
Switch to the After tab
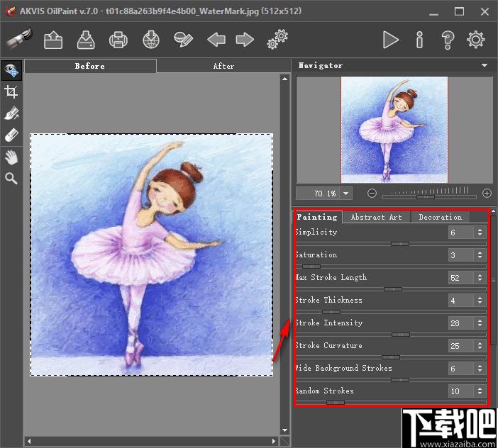pyautogui.click(x=223, y=66)
